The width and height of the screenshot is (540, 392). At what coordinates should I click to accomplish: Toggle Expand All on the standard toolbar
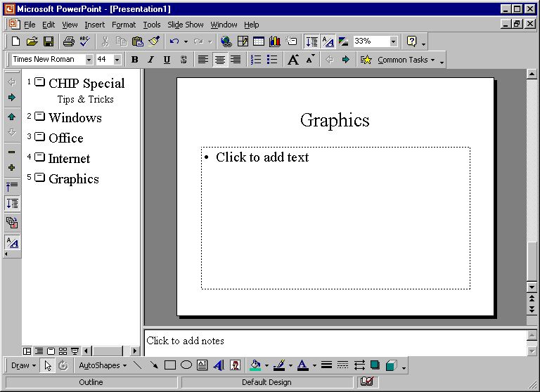tap(312, 41)
